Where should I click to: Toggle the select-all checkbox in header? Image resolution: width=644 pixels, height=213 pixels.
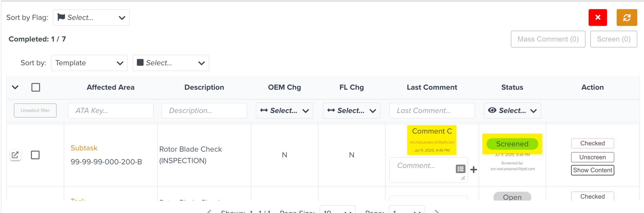[x=36, y=87]
